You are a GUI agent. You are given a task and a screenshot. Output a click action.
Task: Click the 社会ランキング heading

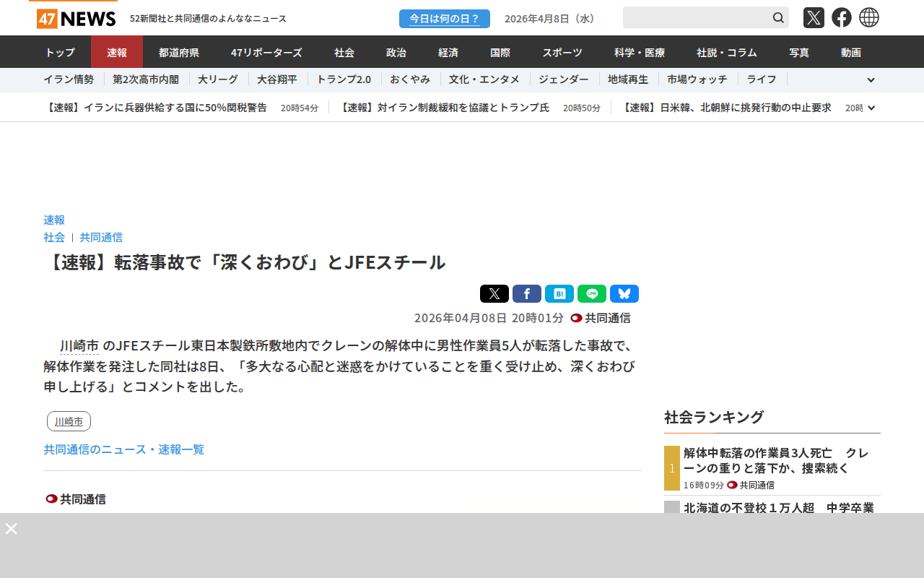tap(714, 417)
